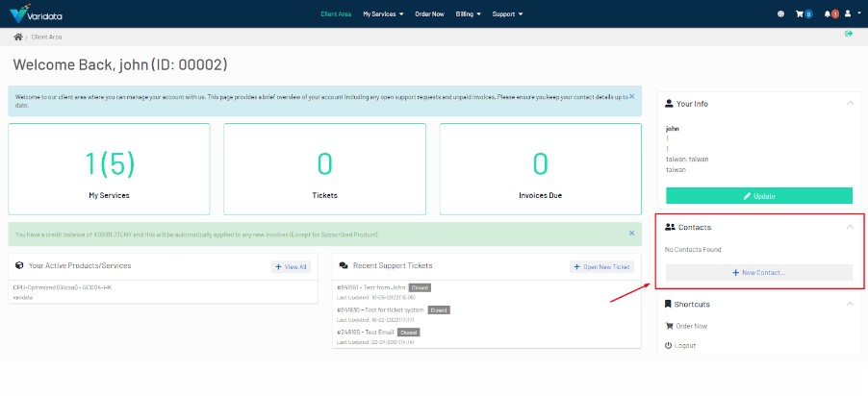The width and height of the screenshot is (868, 396).
Task: Click the Shortcuts bookmark icon
Action: pos(668,304)
